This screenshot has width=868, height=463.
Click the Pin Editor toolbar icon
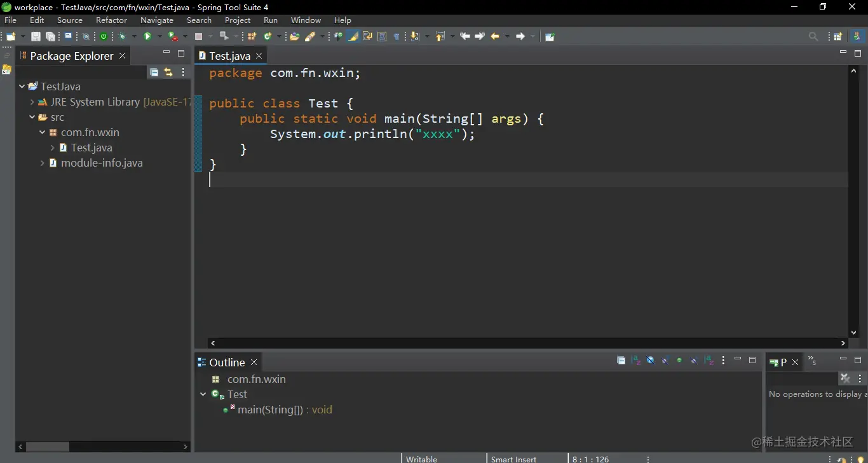click(550, 37)
